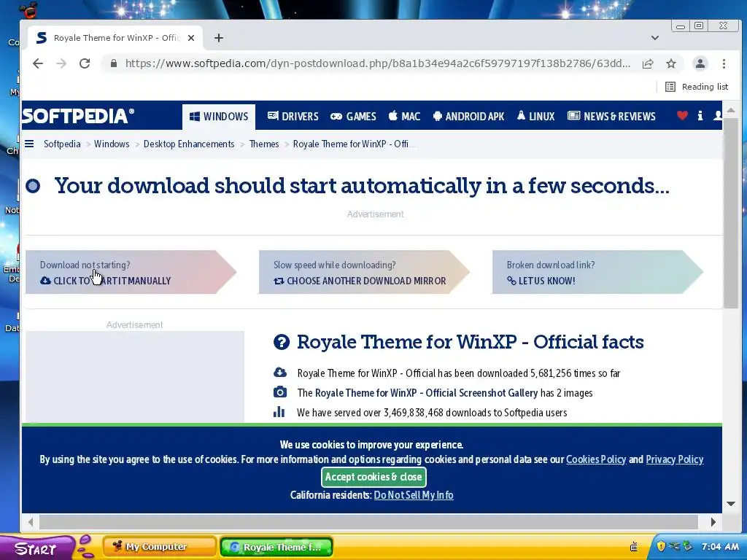Open the share page icon in address bar

[648, 64]
